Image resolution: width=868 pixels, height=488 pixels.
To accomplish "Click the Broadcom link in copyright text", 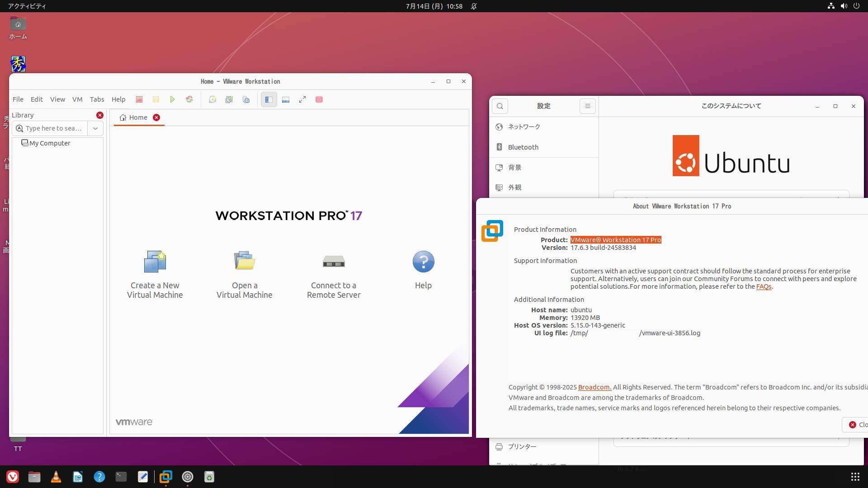I will [x=594, y=387].
